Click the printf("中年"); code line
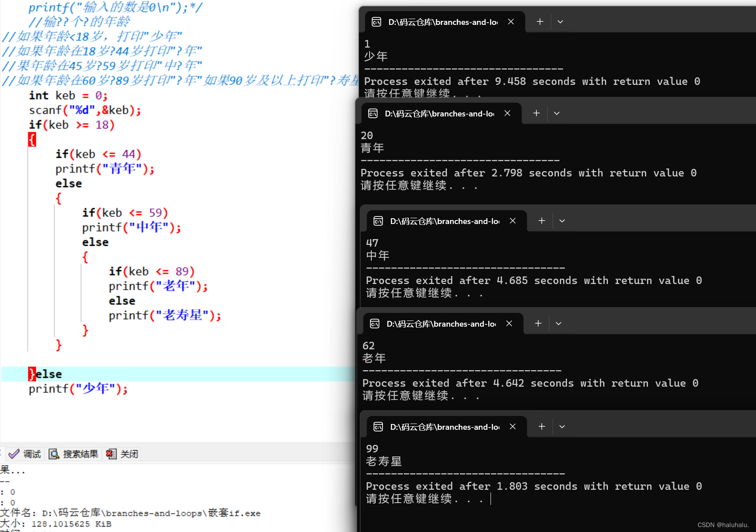The height and width of the screenshot is (532, 756). pyautogui.click(x=132, y=228)
